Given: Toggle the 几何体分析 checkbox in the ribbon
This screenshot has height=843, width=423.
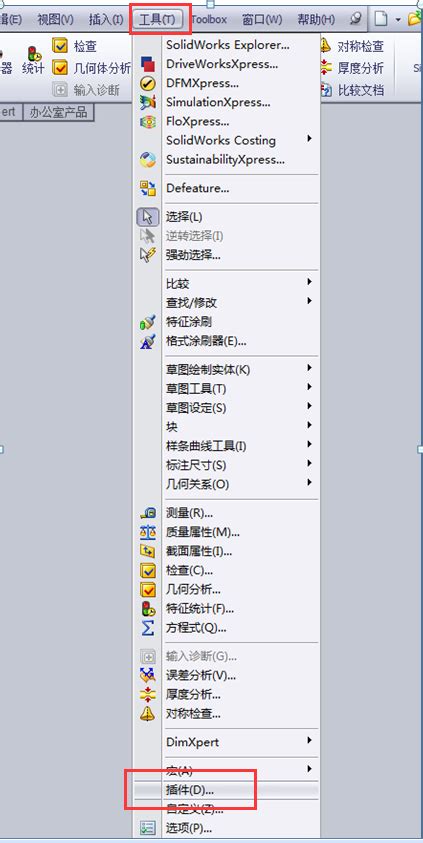Looking at the screenshot, I should coord(60,68).
